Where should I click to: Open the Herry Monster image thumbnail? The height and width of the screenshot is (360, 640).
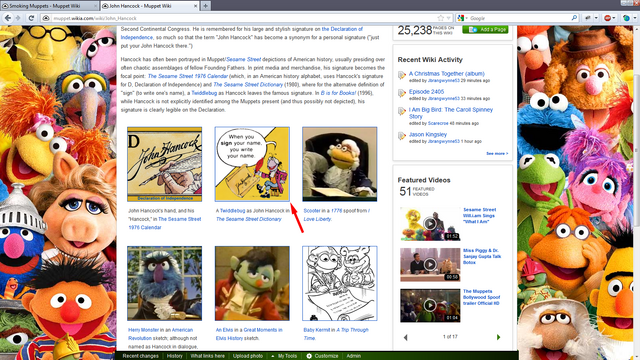coord(164,283)
